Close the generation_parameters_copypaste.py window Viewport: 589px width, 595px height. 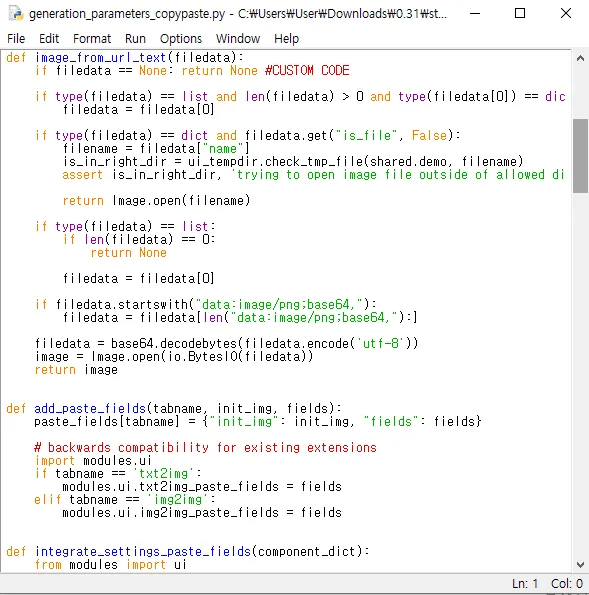pyautogui.click(x=565, y=14)
